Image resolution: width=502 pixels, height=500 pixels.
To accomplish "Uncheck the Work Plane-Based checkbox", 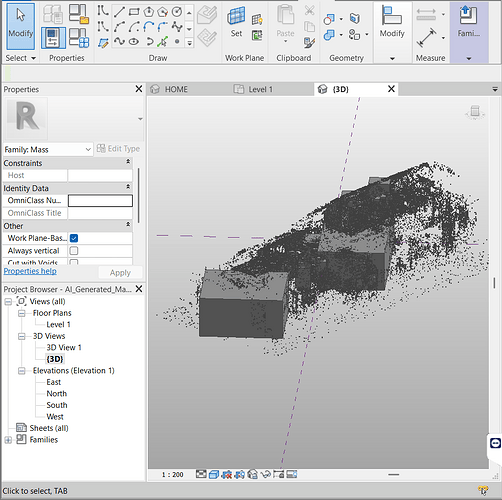I will pos(74,238).
